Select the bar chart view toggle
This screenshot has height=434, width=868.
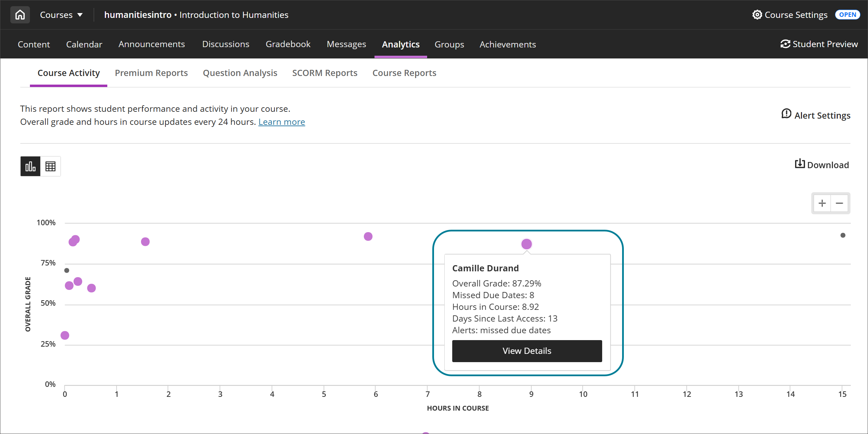coord(30,166)
